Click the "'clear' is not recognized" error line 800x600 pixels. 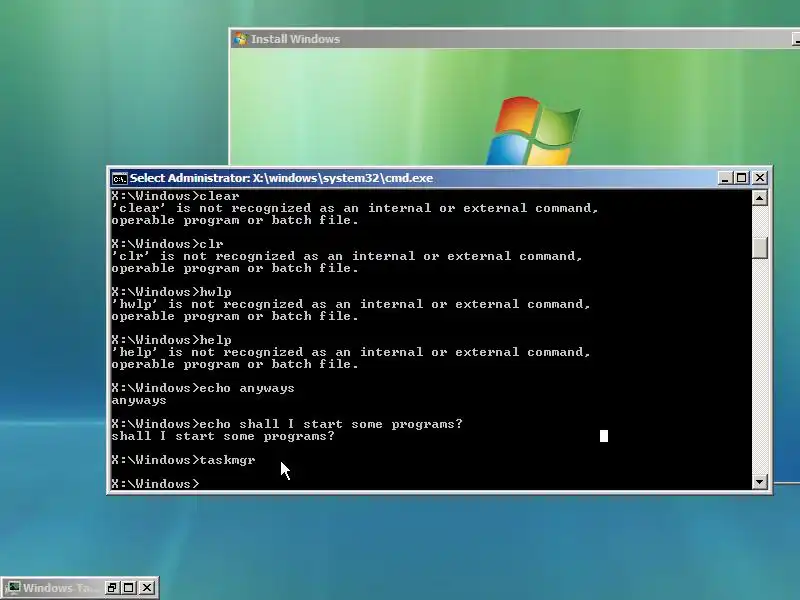click(355, 208)
